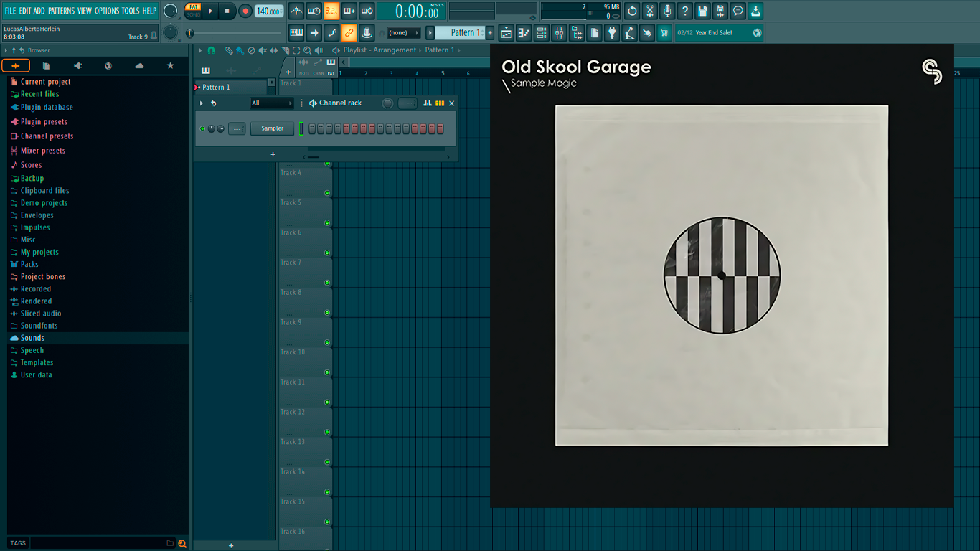
Task: Toggle loop recording icon
Action: (x=367, y=11)
